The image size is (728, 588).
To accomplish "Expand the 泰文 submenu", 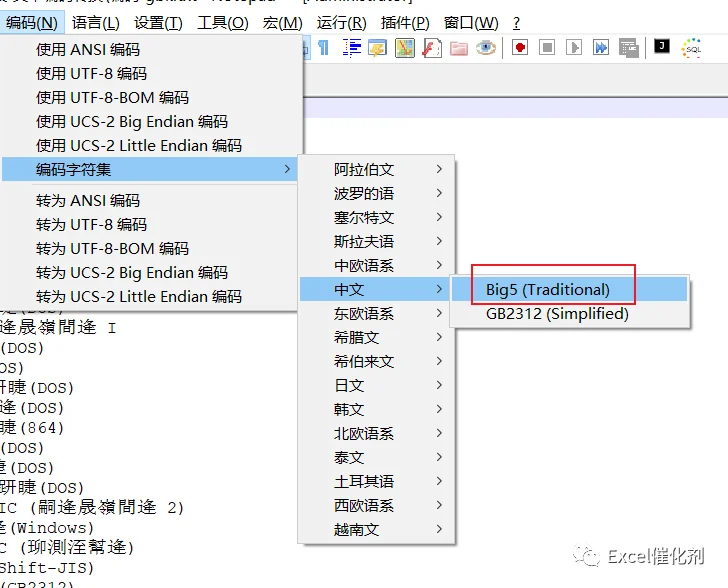I will click(x=376, y=457).
